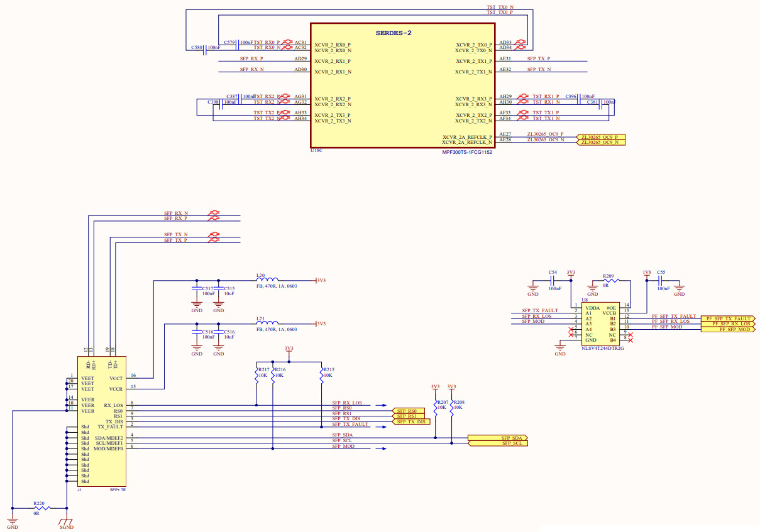Select the SERDES-2 FPGA block symbol
The image size is (760, 532).
pos(402,85)
